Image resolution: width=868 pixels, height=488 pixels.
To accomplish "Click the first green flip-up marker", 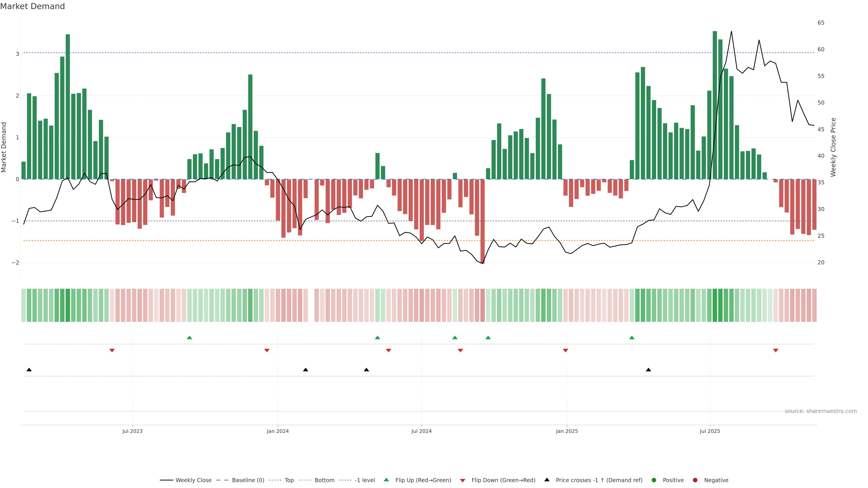I will point(189,338).
